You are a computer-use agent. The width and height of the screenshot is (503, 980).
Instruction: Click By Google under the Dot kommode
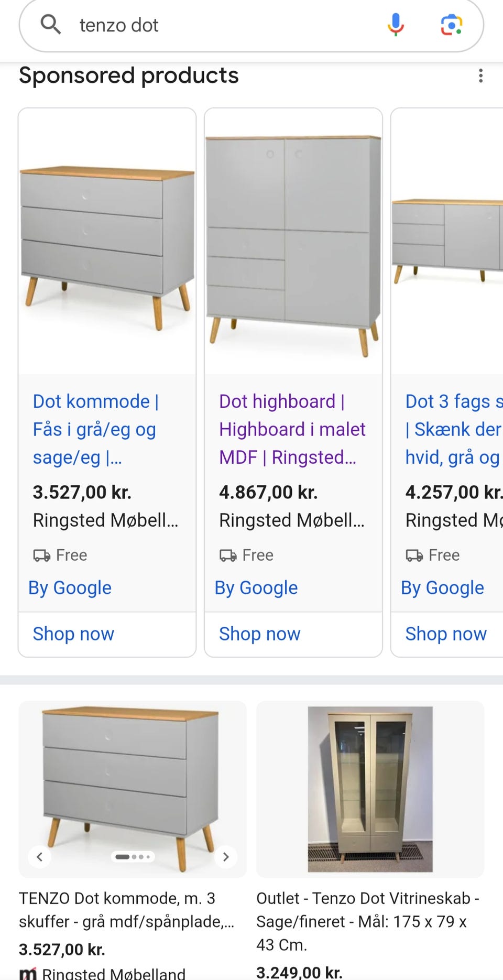point(70,587)
